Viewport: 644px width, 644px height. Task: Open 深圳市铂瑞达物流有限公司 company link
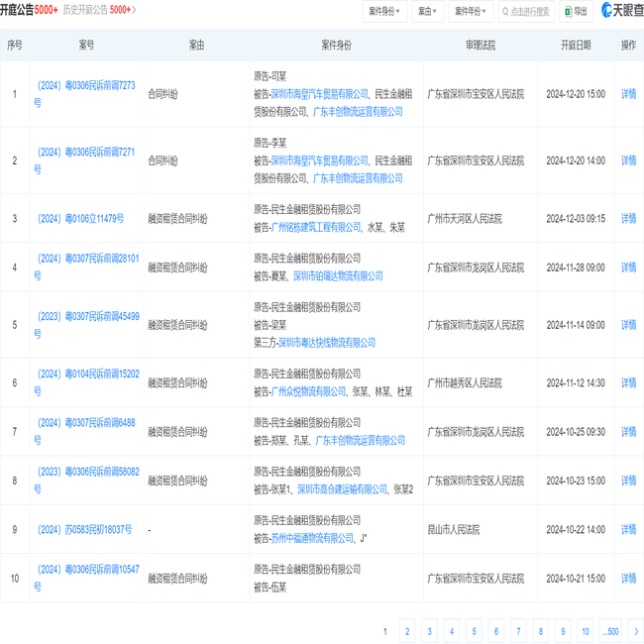[338, 276]
